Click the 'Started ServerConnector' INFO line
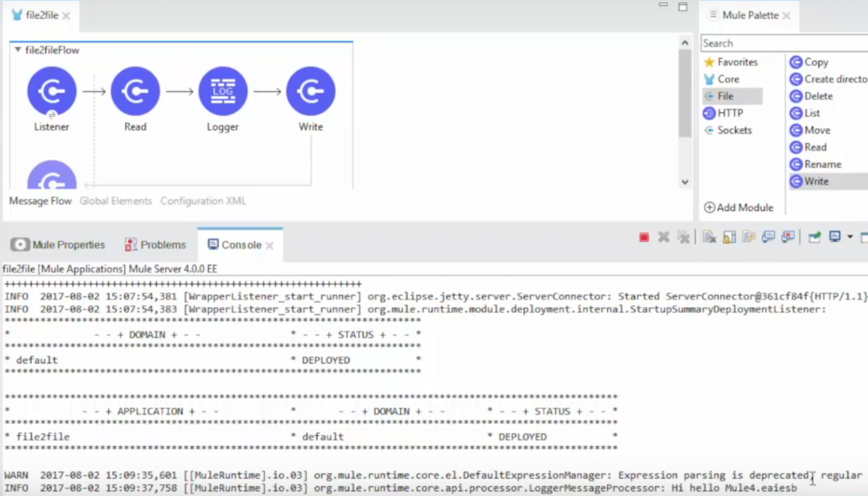 (x=436, y=296)
